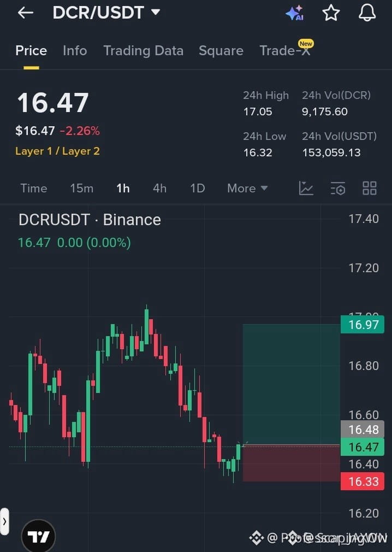Expand the More intervals dropdown
This screenshot has width=392, height=552.
click(247, 189)
